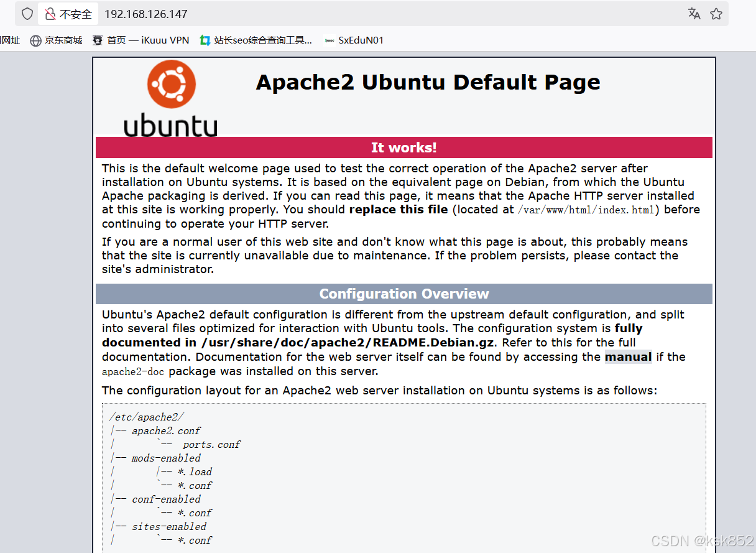
Task: Follow the manual documentation link
Action: (628, 357)
